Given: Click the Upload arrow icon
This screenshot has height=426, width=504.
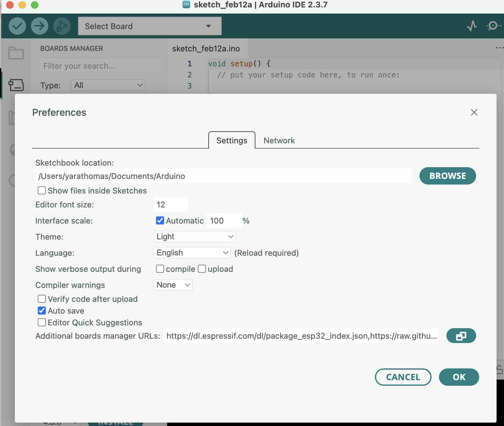Looking at the screenshot, I should pos(39,26).
